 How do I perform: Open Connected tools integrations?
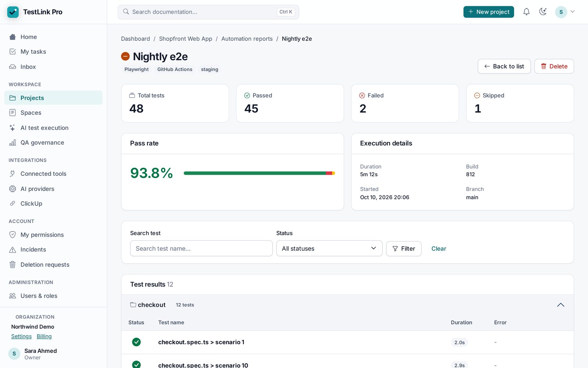(53, 174)
